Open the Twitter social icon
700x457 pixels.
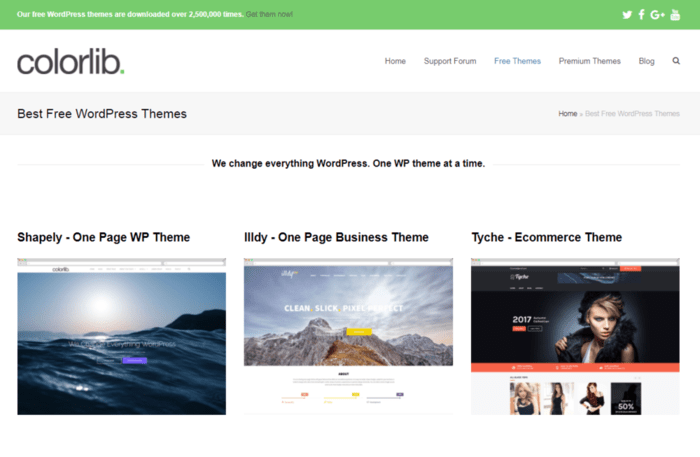point(627,14)
